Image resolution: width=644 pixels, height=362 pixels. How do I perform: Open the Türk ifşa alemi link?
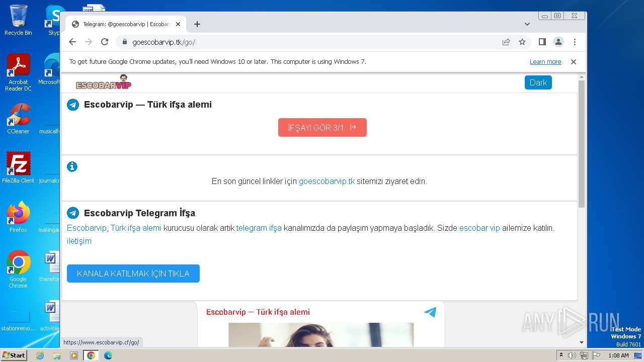(x=136, y=228)
